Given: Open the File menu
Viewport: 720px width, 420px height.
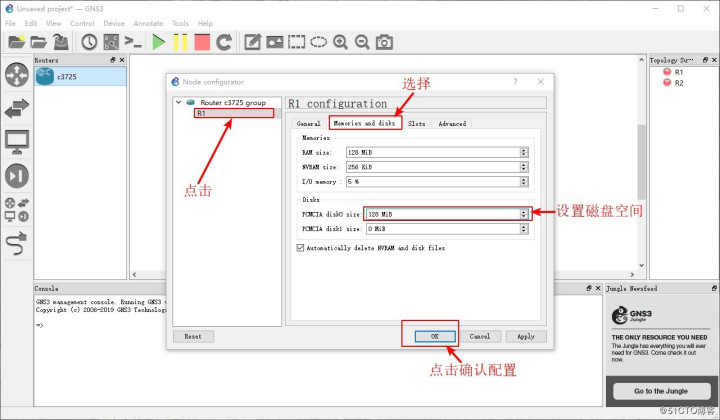Looking at the screenshot, I should [x=10, y=23].
